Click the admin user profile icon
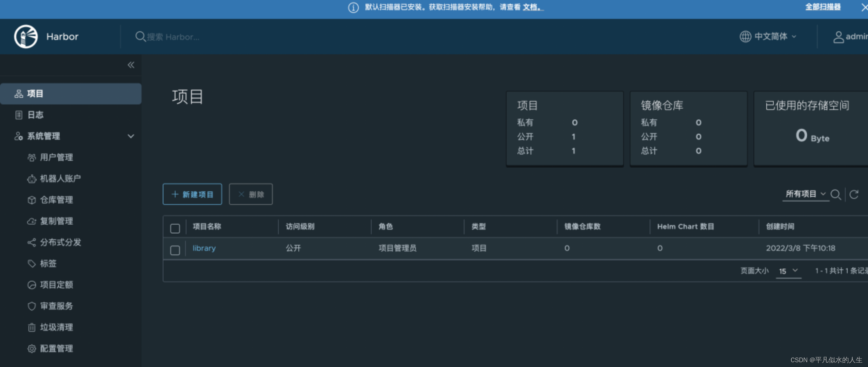 tap(838, 37)
